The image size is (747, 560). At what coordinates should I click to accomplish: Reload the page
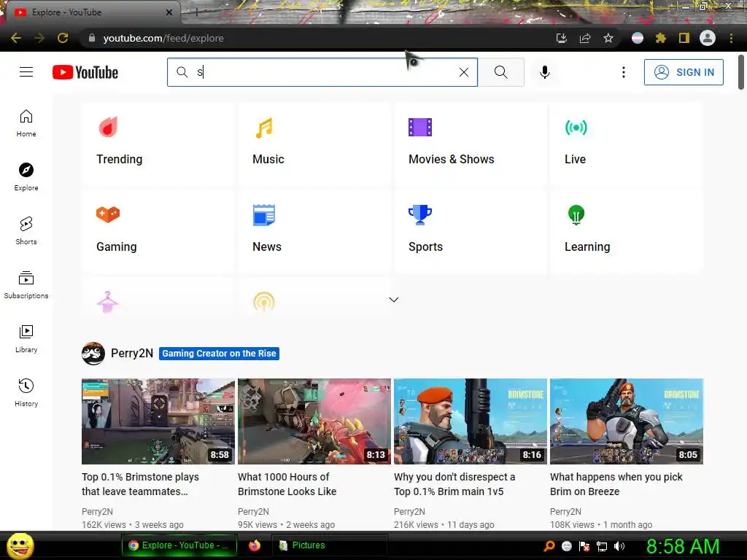63,38
